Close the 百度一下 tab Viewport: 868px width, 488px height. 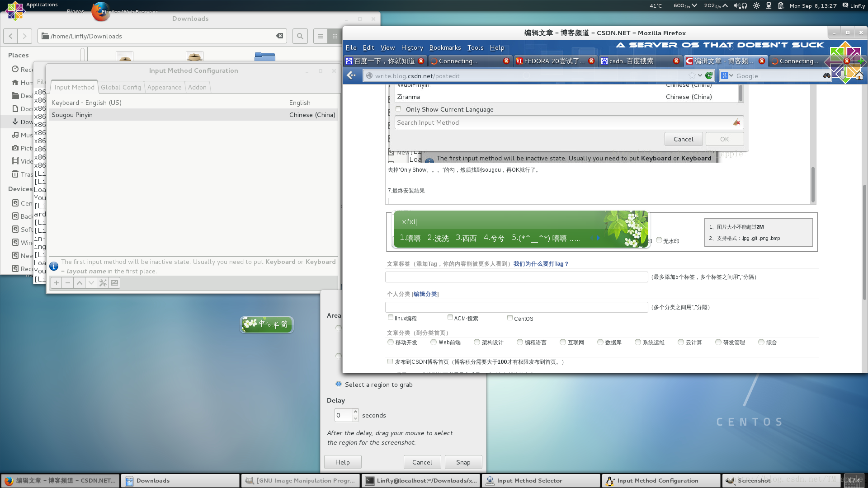coord(421,61)
